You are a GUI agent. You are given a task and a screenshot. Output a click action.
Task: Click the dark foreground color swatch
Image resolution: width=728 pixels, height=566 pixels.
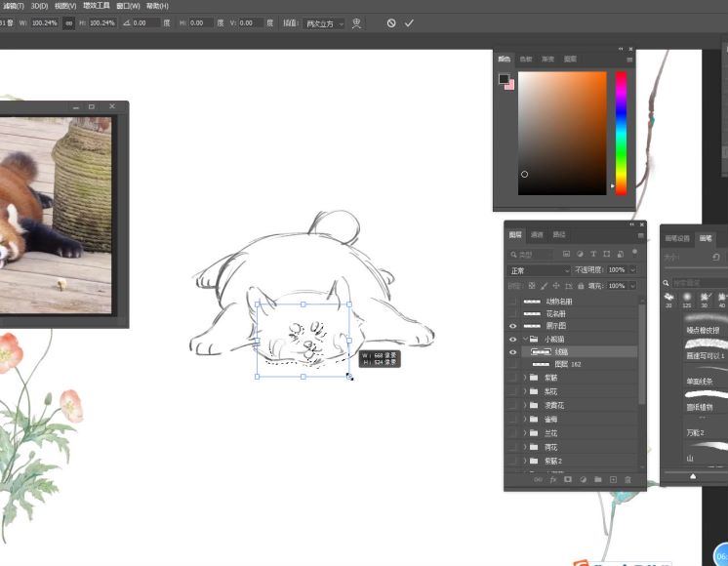(504, 78)
